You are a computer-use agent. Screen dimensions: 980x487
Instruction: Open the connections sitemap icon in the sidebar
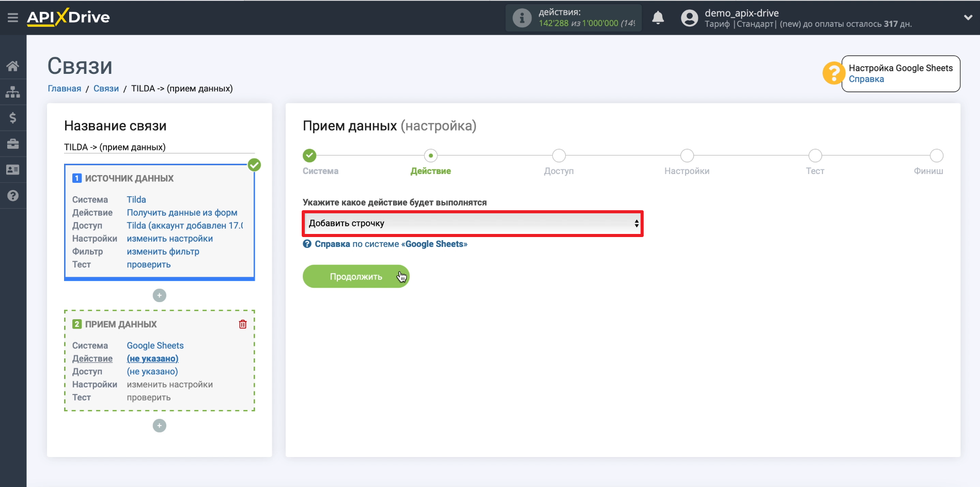click(x=13, y=92)
